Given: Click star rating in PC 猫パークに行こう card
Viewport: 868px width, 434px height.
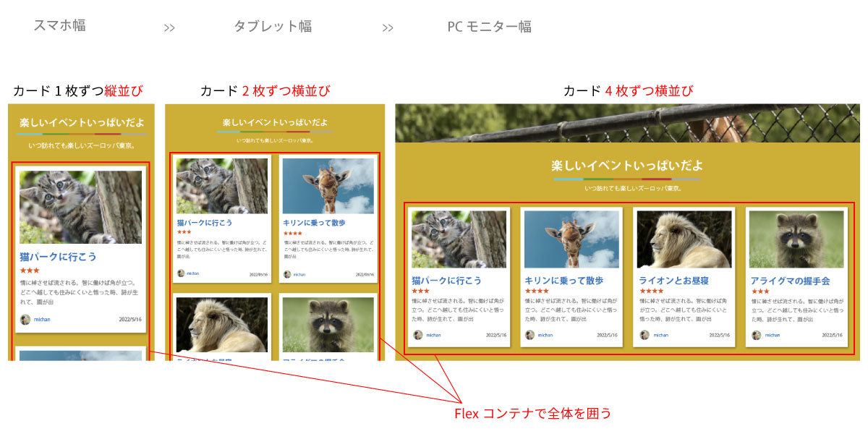Looking at the screenshot, I should point(421,291).
